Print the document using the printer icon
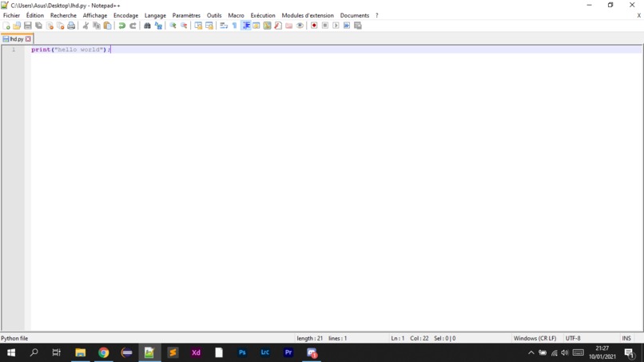 [71, 26]
